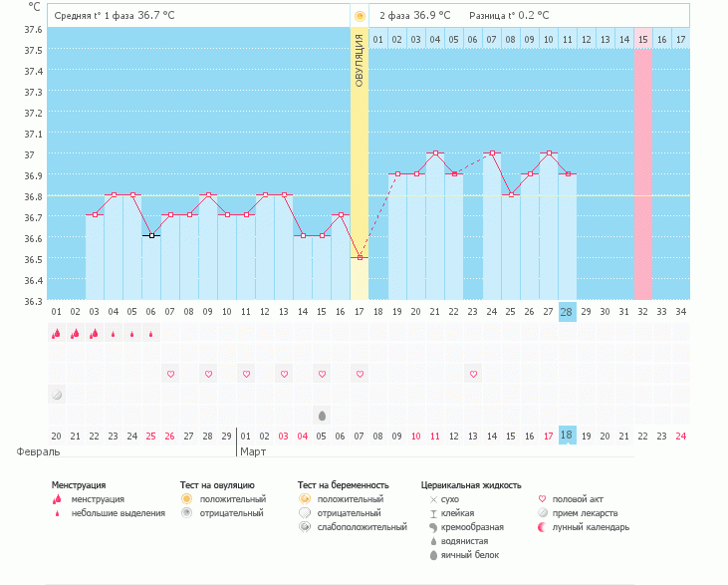The image size is (728, 585).
Task: Click the menstruation icon on cycle day 01
Action: [57, 334]
